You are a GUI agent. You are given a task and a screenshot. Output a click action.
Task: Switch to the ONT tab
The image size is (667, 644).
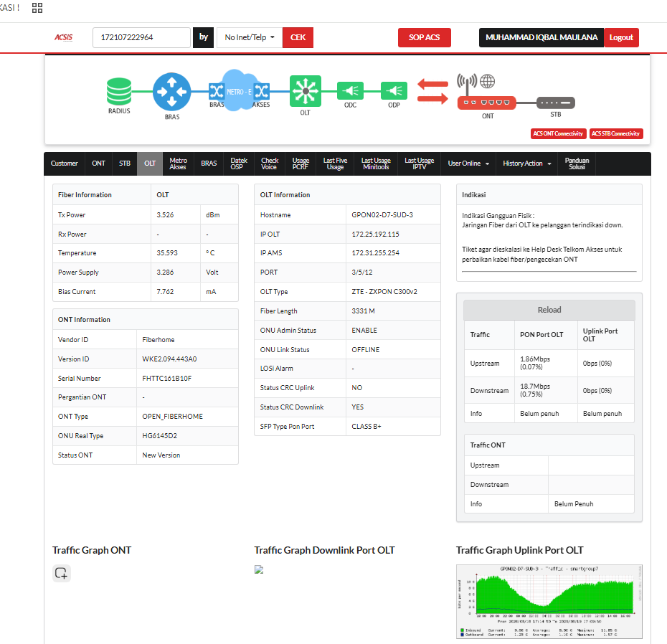tap(98, 164)
